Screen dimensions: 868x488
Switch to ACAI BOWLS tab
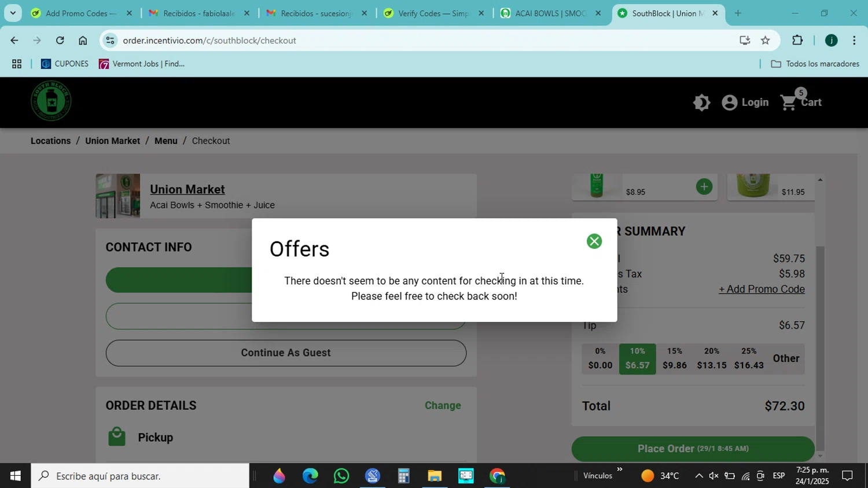pyautogui.click(x=550, y=13)
